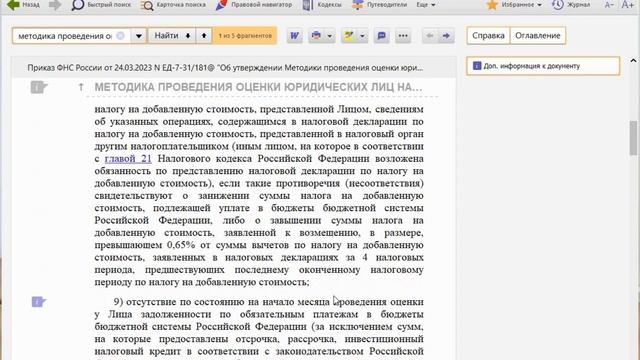
Task: Click the '1 из 5 фрагментов' indicator
Action: click(245, 36)
